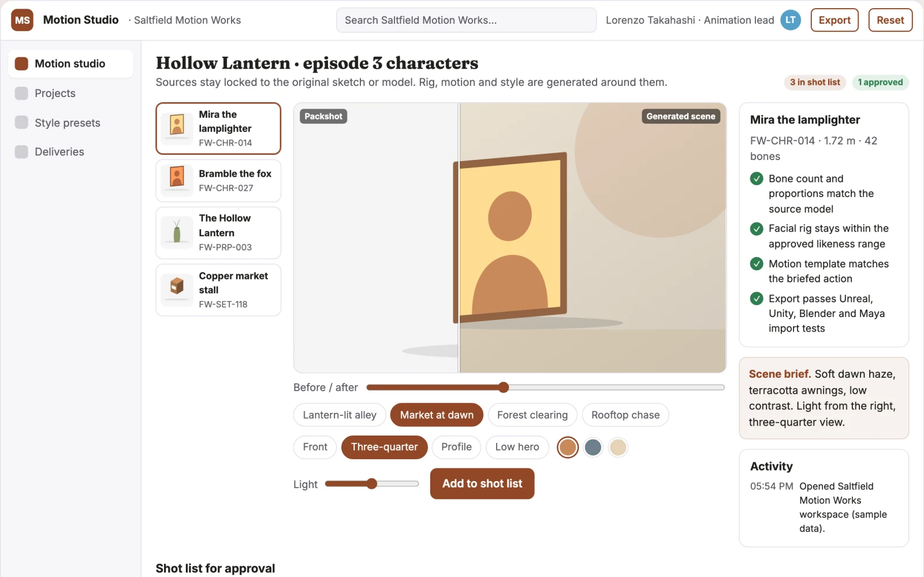This screenshot has height=577, width=924.
Task: Set camera angle to Three-quarter
Action: click(x=385, y=447)
